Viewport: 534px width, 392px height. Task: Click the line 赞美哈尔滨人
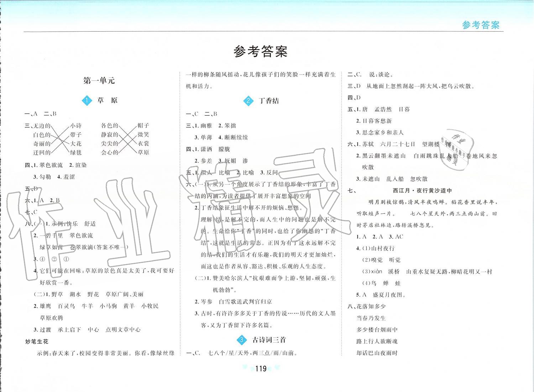pyautogui.click(x=265, y=278)
